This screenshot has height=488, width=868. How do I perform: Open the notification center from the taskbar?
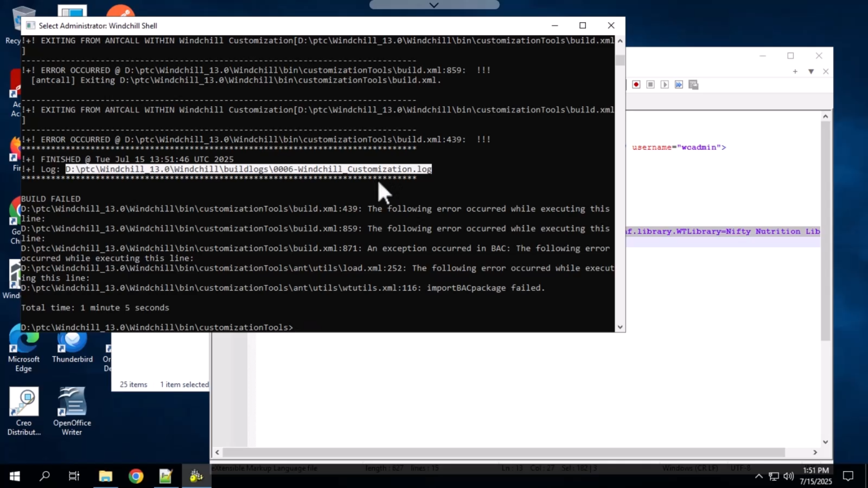click(x=848, y=476)
